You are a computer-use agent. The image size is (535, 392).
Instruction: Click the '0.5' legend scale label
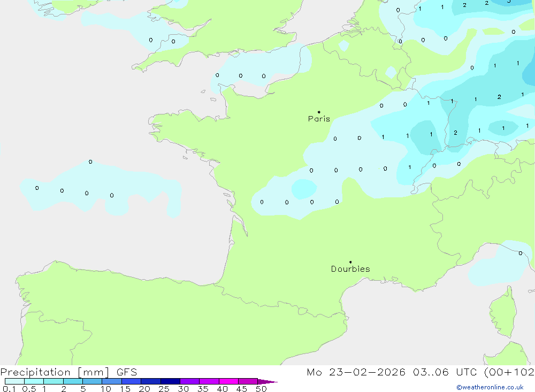coord(29,389)
